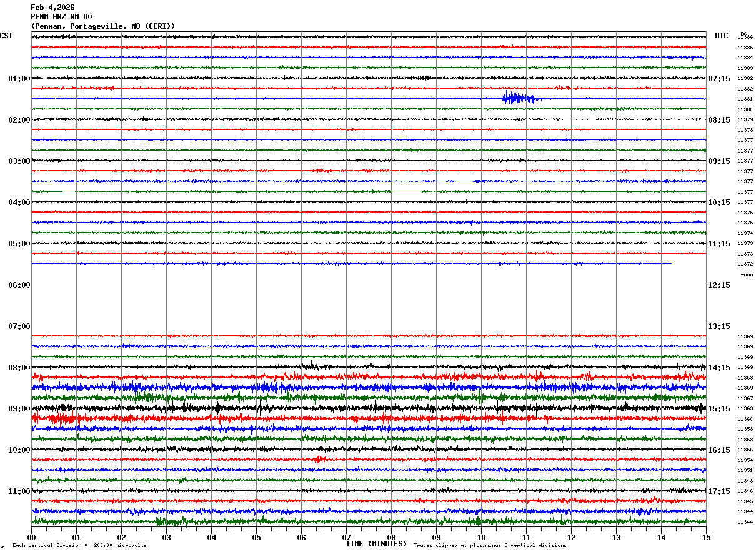
Task: Click the "11:00" CST hour label
Action: coord(19,491)
